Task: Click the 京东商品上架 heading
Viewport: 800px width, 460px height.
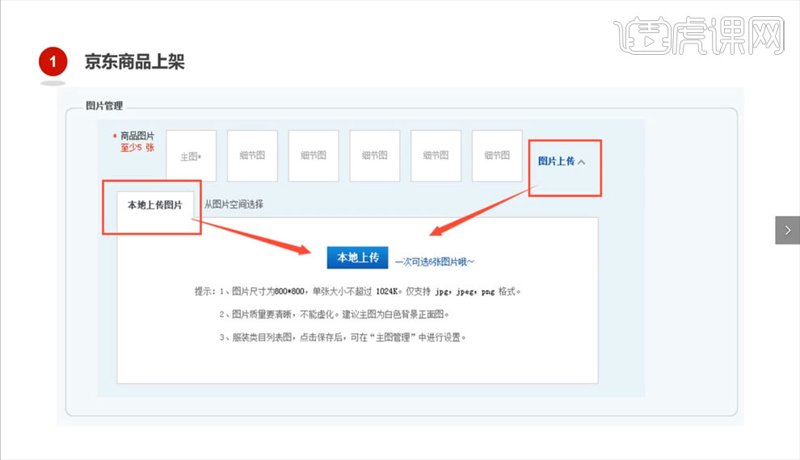Action: (x=135, y=62)
